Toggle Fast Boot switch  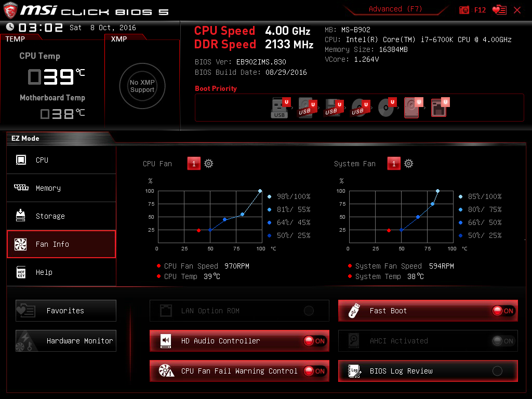pyautogui.click(x=503, y=311)
